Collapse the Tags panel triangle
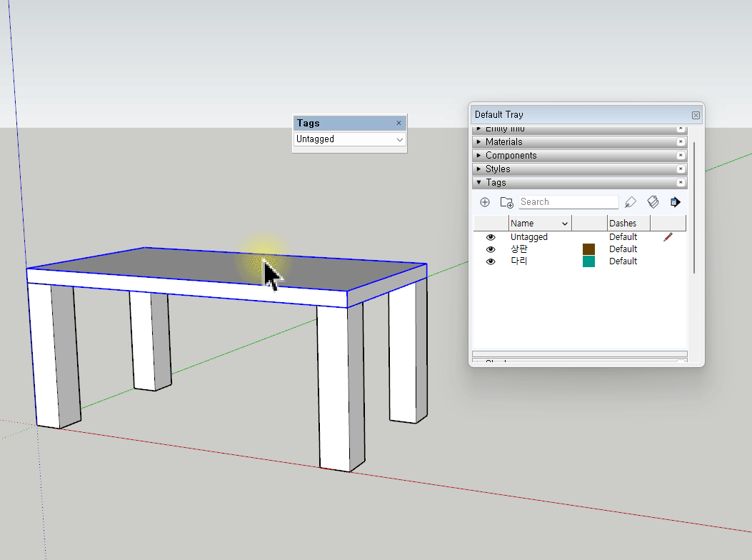 pos(478,182)
